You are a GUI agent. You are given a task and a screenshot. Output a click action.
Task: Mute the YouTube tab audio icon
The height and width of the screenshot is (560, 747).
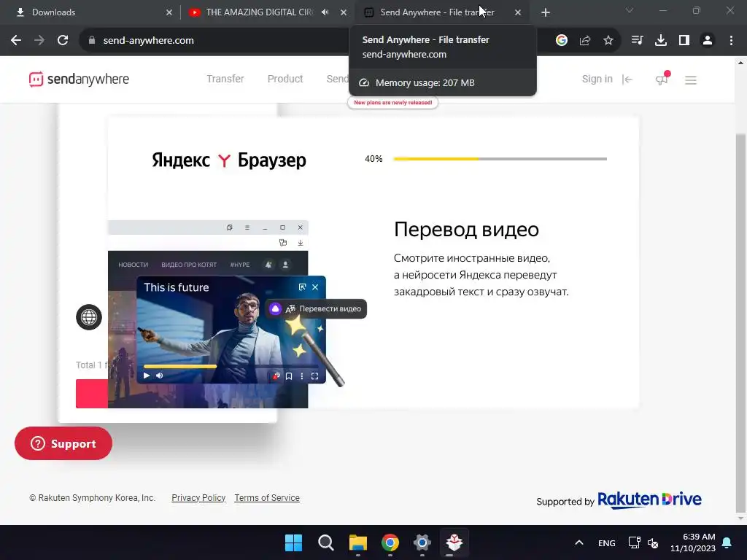click(325, 12)
